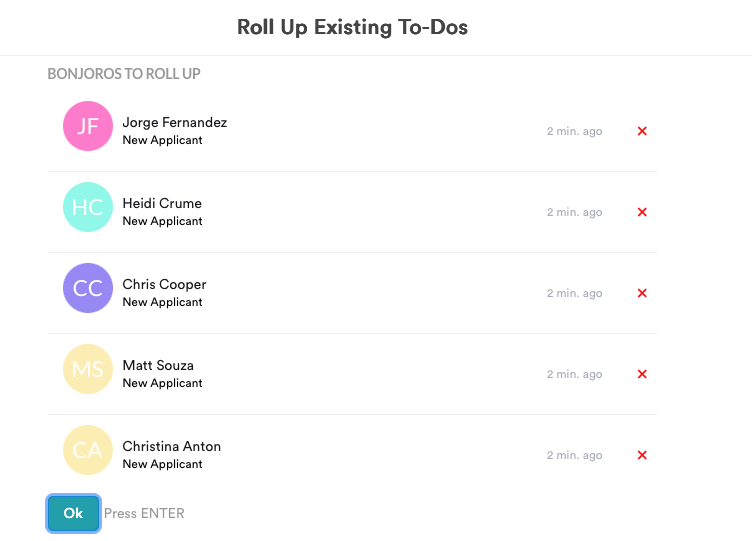Click New Applicant label under Jorge Fernandez

(x=162, y=140)
